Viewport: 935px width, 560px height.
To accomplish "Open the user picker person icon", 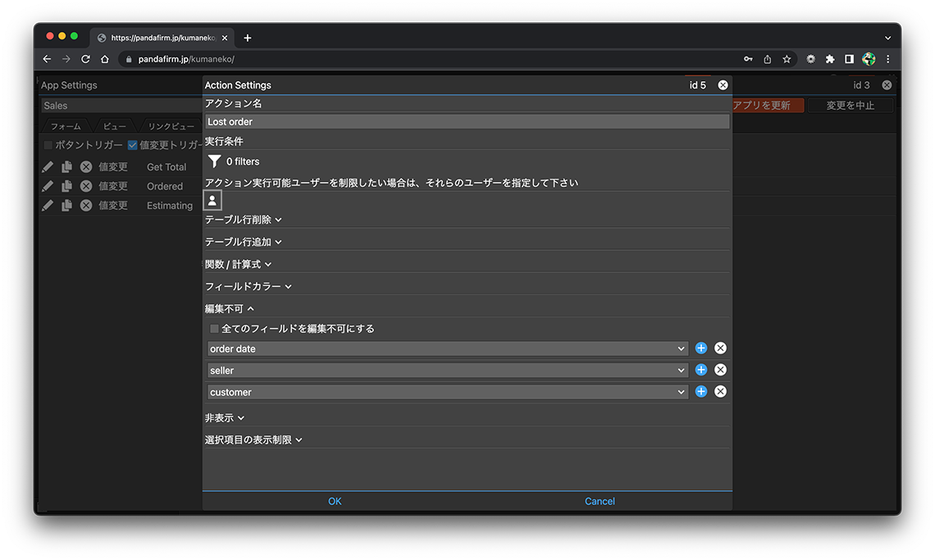I will (x=212, y=200).
